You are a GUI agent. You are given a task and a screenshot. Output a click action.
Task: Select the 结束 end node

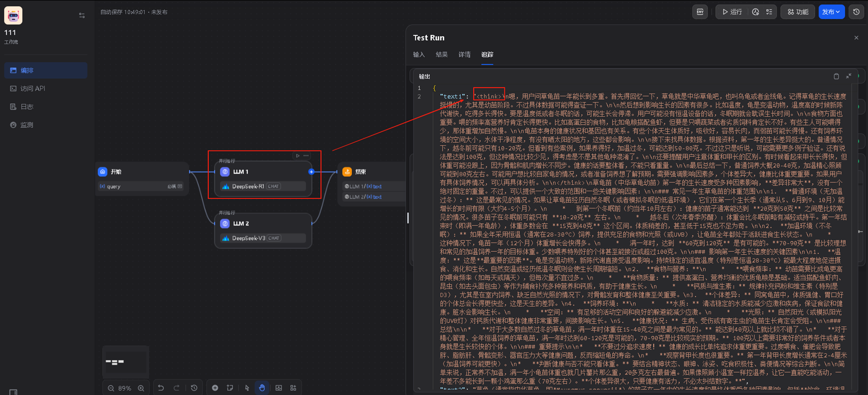click(x=372, y=184)
